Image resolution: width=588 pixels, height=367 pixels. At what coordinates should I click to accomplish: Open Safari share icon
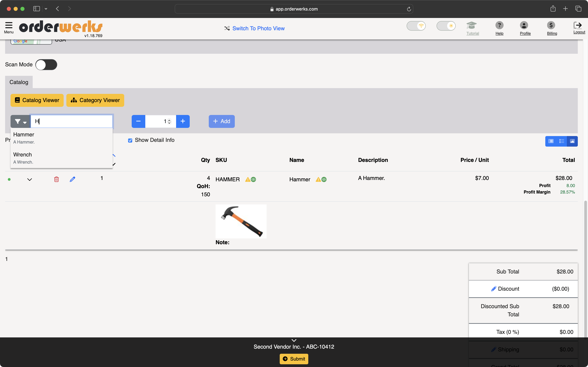pos(553,9)
